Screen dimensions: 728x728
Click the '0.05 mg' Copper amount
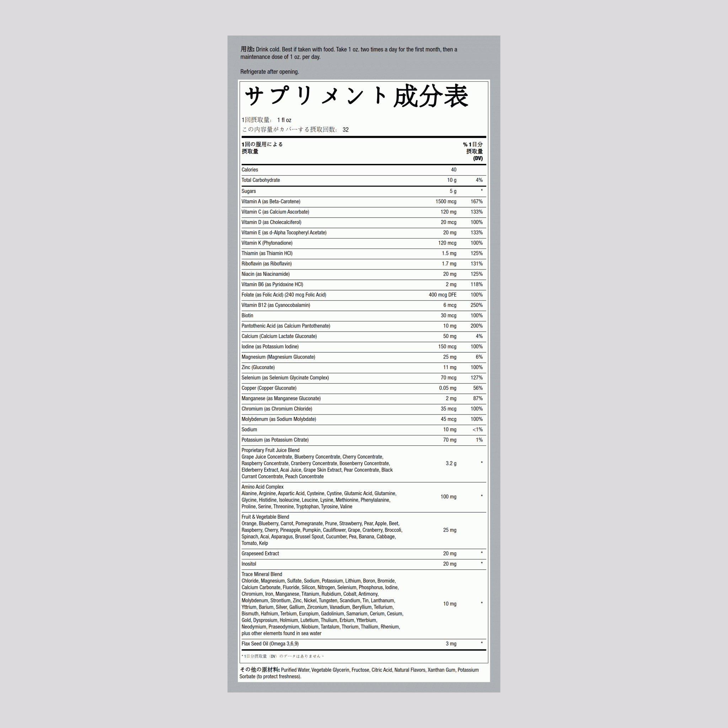(x=448, y=388)
